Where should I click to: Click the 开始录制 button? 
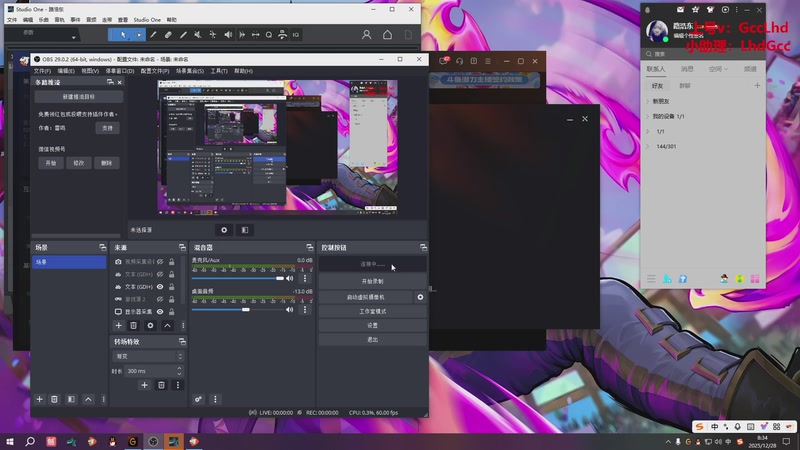pyautogui.click(x=372, y=281)
